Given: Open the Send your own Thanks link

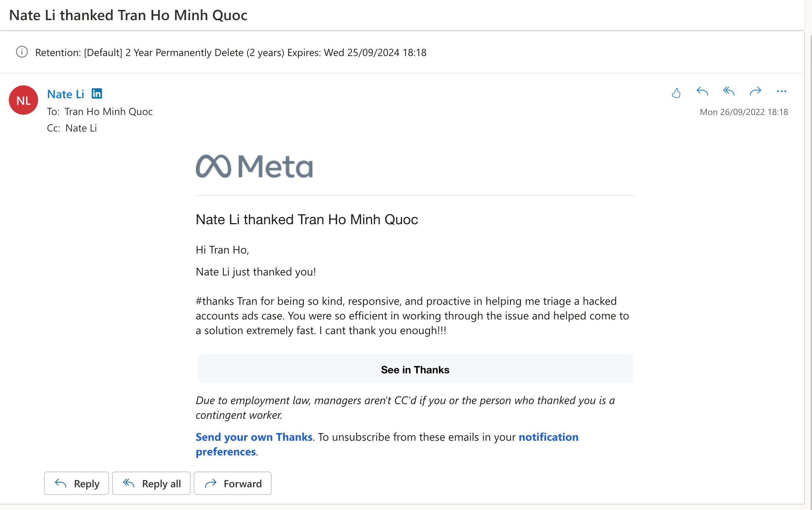Looking at the screenshot, I should pyautogui.click(x=254, y=437).
